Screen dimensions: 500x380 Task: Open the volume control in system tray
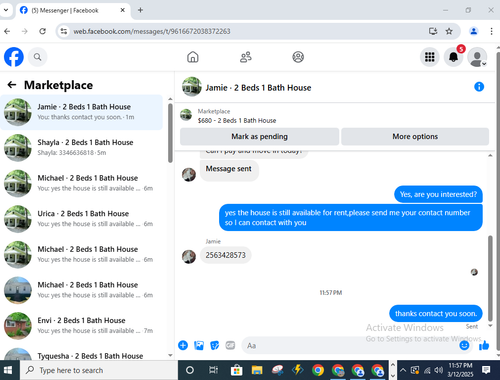(439, 370)
